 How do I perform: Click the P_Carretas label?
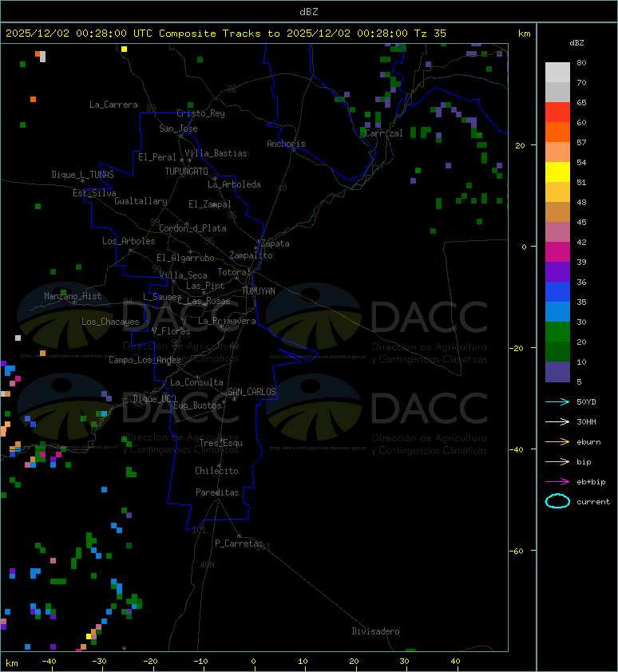[x=239, y=544]
